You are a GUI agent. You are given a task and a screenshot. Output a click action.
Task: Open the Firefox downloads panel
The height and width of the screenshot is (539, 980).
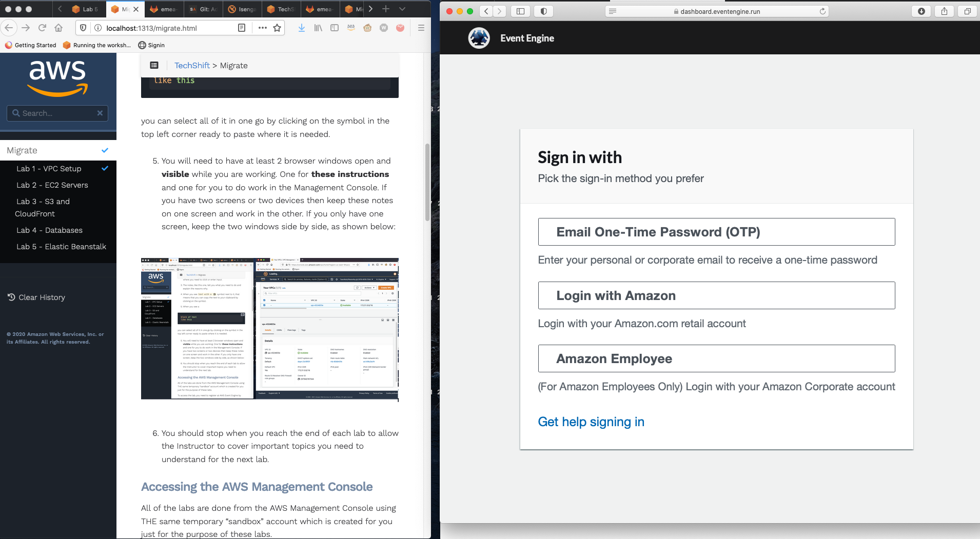tap(302, 28)
